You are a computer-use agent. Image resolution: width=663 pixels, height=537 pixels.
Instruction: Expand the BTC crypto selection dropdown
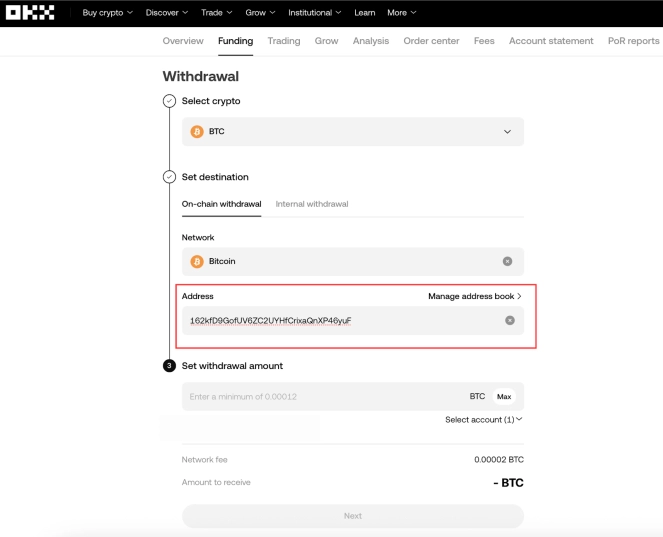click(x=506, y=132)
